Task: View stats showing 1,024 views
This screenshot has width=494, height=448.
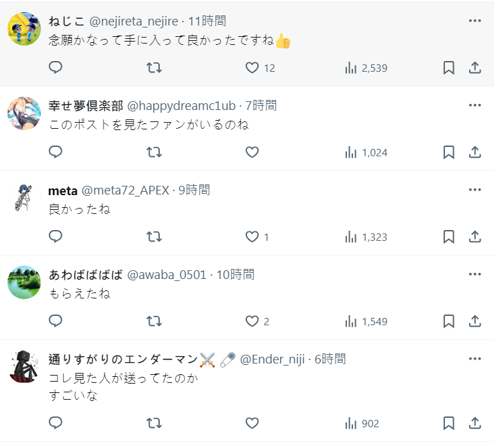Action: [x=366, y=152]
